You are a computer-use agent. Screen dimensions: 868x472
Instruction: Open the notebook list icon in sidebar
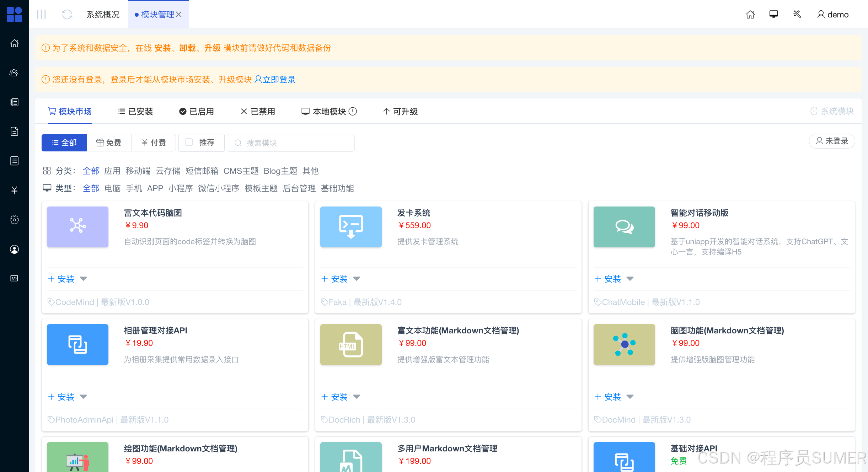tap(14, 102)
